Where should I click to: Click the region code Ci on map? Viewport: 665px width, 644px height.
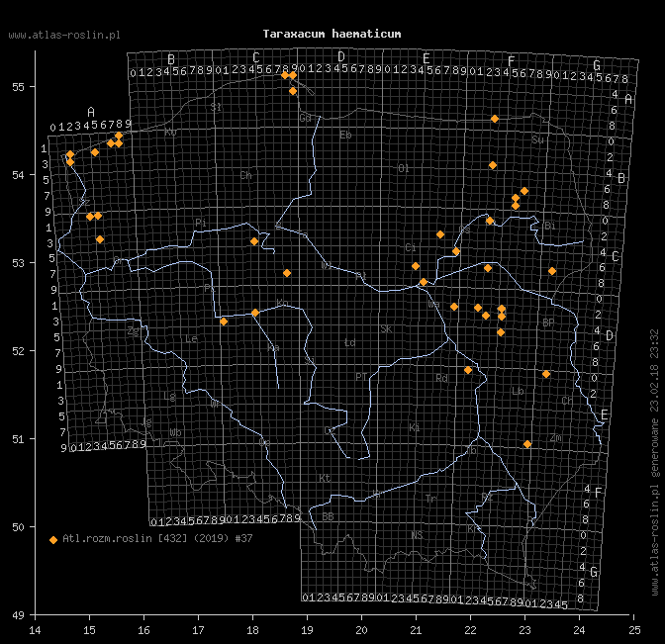[x=410, y=247]
